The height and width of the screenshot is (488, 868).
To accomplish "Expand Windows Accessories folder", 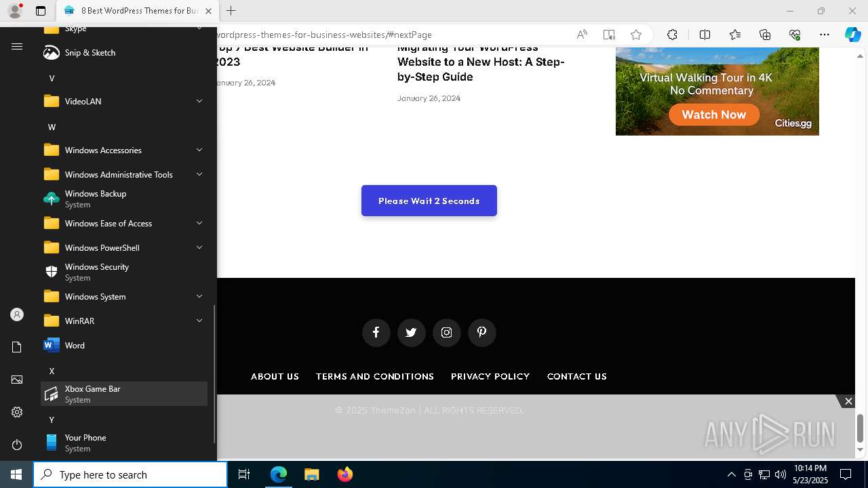I will (124, 150).
